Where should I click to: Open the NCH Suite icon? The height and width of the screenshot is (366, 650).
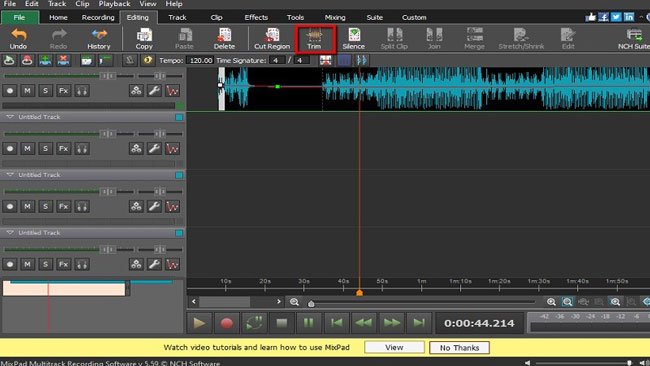633,39
